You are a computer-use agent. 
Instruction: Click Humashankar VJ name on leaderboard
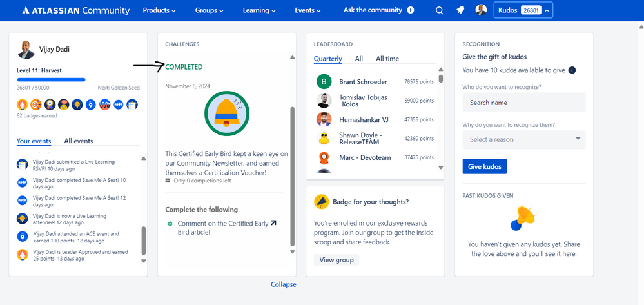(x=364, y=120)
